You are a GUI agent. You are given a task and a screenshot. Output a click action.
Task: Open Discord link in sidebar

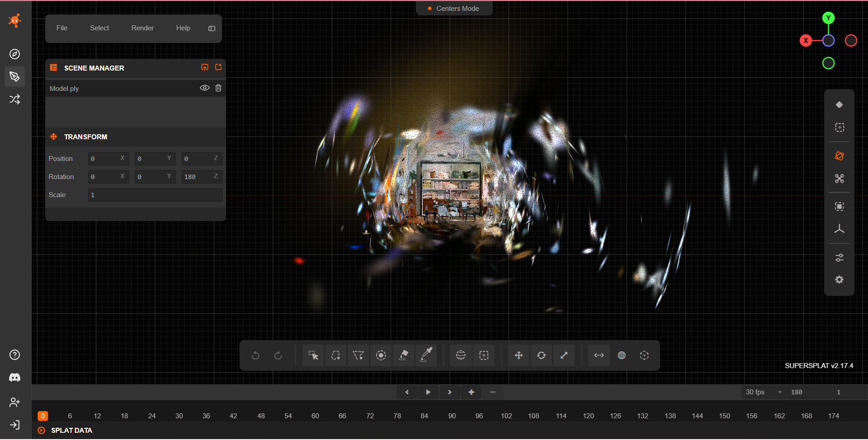pos(15,378)
